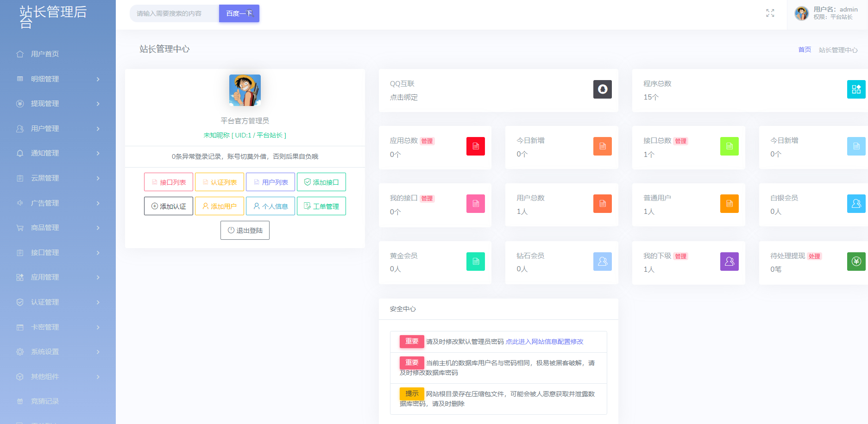Click the Luffy profile avatar picture

(x=245, y=90)
